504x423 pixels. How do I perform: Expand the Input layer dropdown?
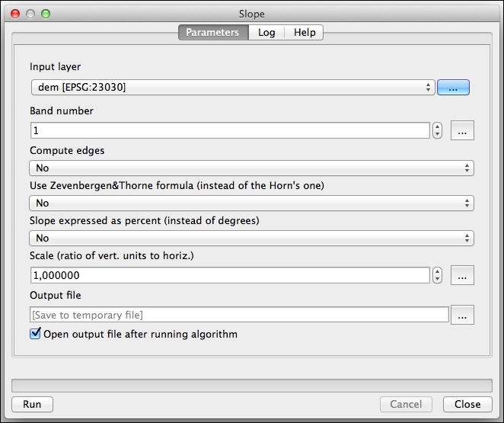click(233, 88)
